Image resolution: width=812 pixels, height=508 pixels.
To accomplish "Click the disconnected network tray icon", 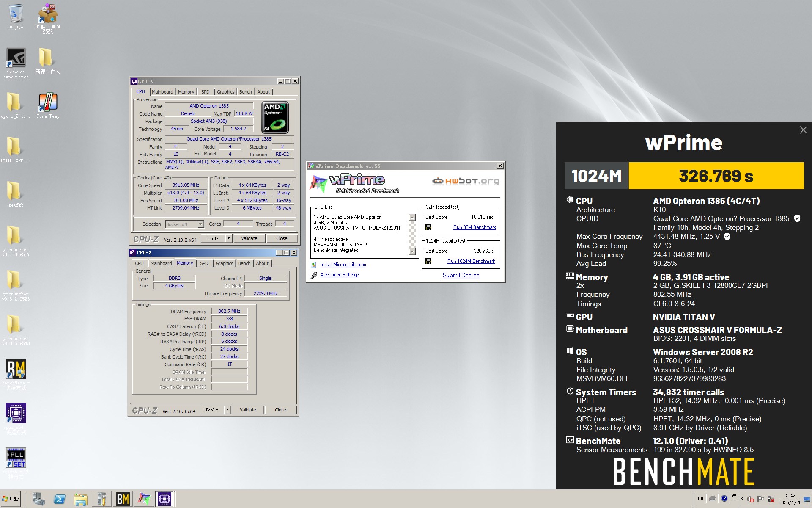I will click(x=771, y=499).
